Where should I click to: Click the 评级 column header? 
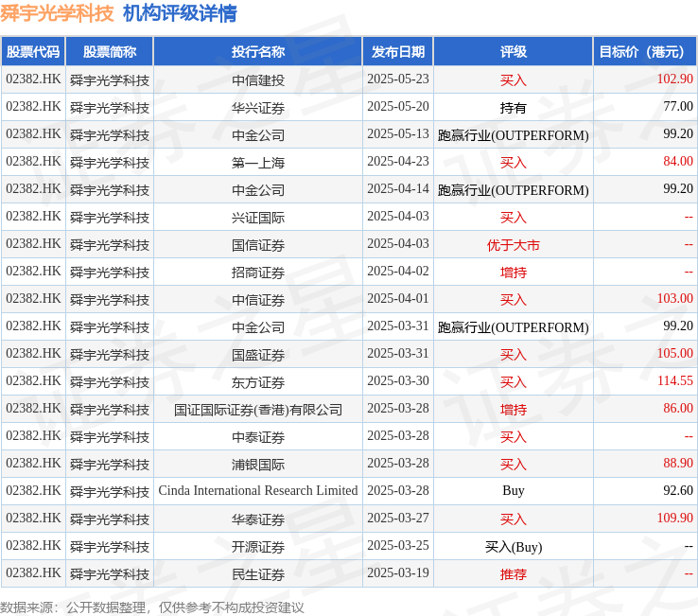[514, 52]
